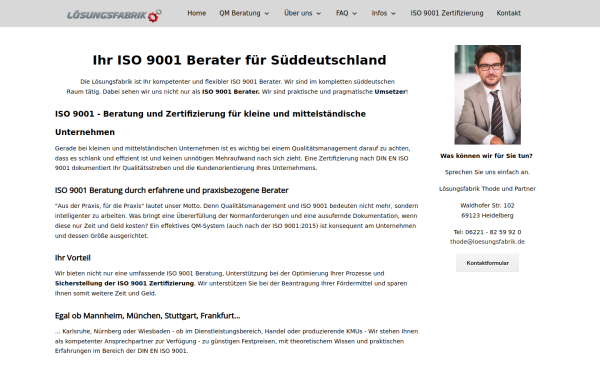Go to ISO 9001 Zertifizierung page

coord(447,13)
